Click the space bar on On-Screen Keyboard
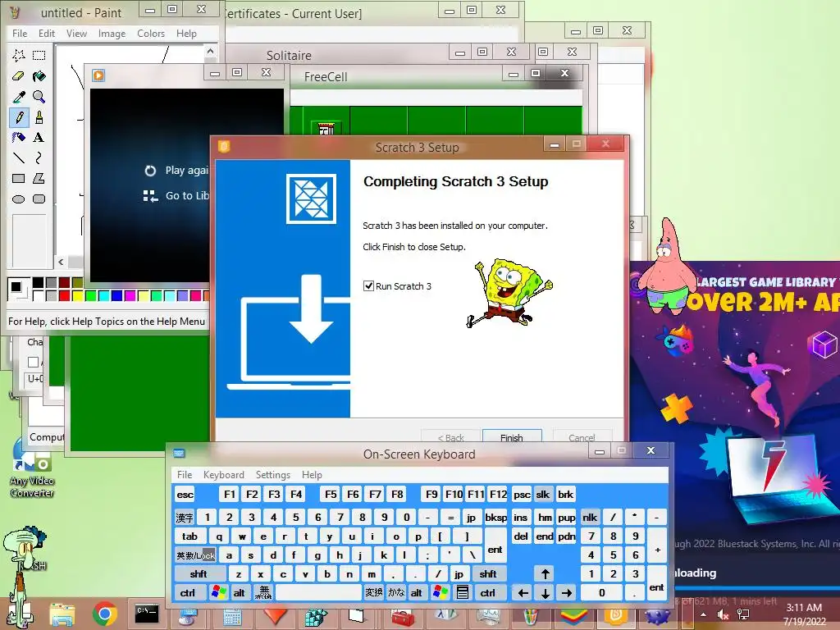This screenshot has height=630, width=840. 319,592
